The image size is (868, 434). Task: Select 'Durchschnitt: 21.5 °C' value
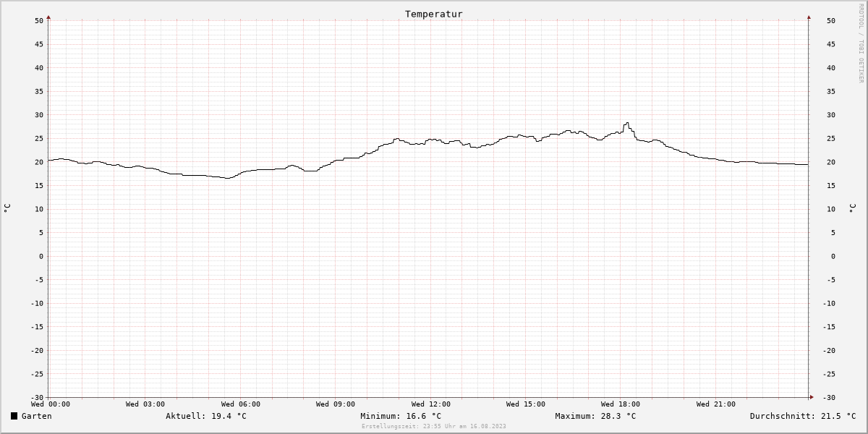(803, 416)
